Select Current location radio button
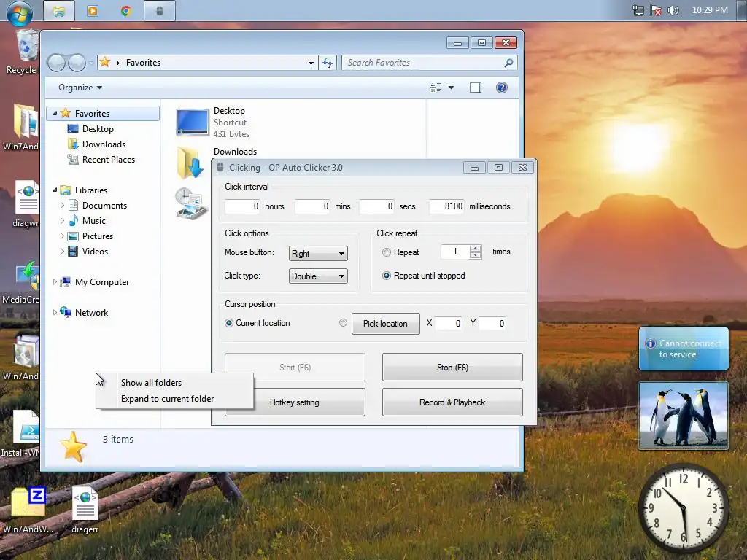 tap(228, 323)
